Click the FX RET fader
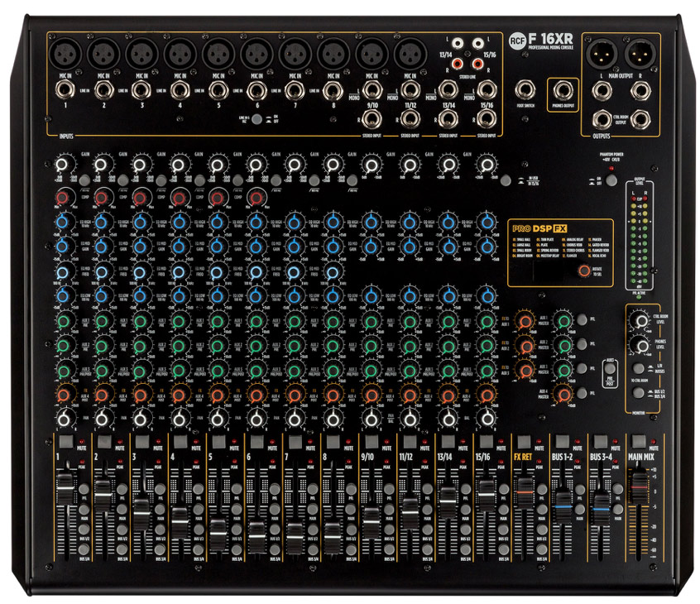This screenshot has height=604, width=700. pos(524,492)
